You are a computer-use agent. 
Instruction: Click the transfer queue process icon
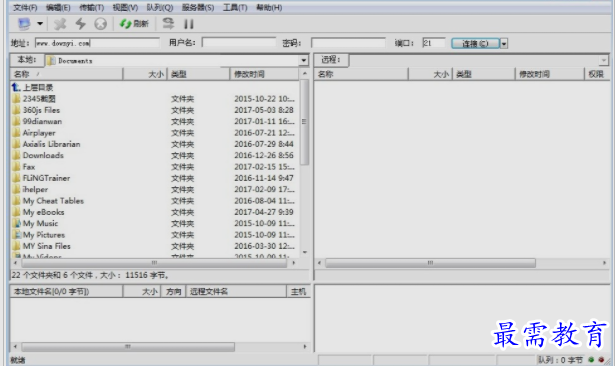click(x=168, y=24)
